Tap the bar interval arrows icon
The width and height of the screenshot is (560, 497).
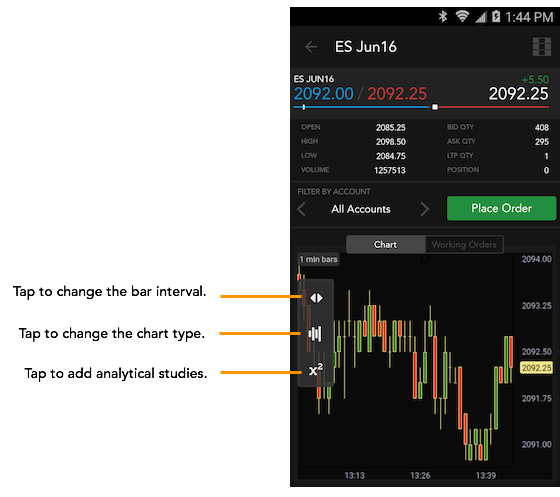316,298
